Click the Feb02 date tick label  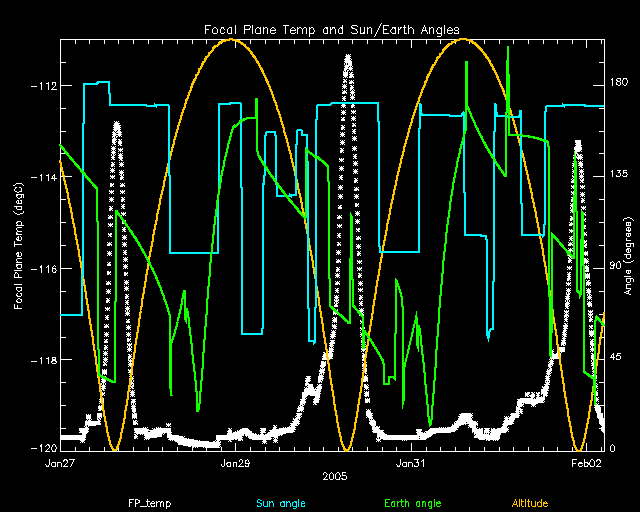click(x=586, y=464)
